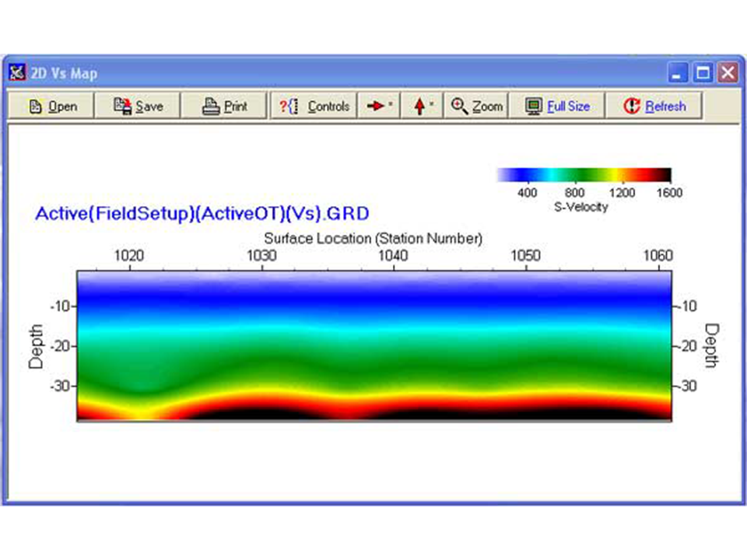Click the Open toolbar button
This screenshot has height=560, width=747.
click(51, 106)
